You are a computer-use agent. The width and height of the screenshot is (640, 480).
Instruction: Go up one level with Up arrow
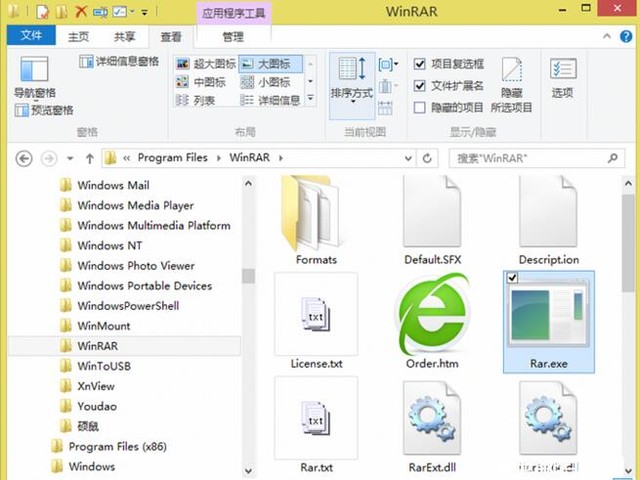tap(90, 158)
